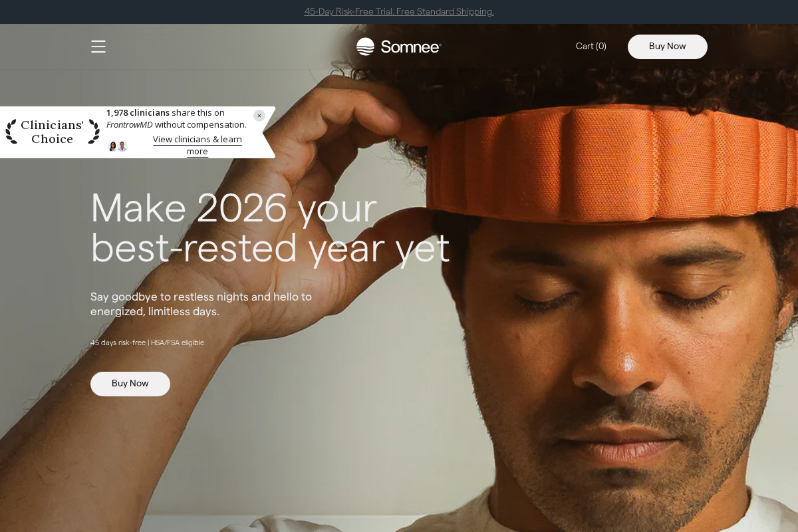Click the hero section Buy Now button
Screen dimensions: 798x532
click(130, 384)
